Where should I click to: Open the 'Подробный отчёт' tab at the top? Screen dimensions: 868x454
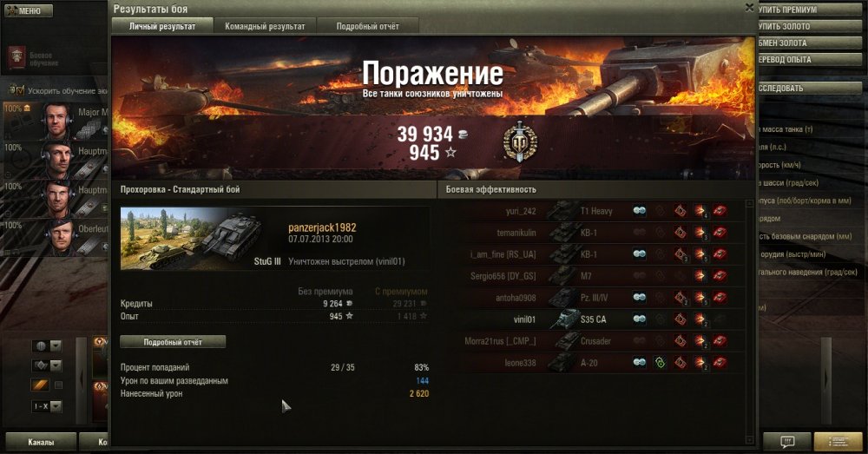367,26
